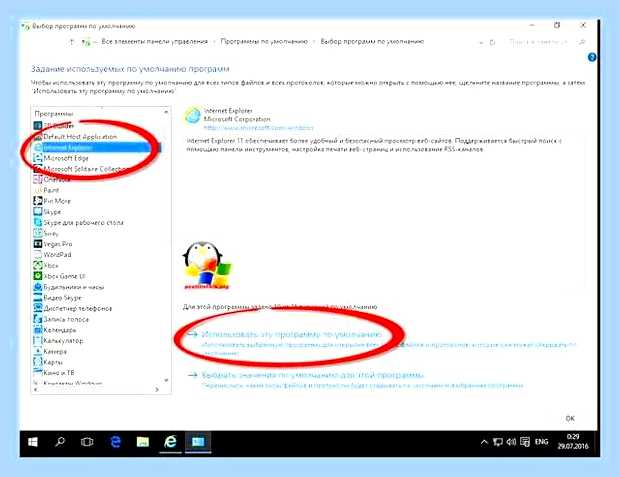Open Action Center notifications icon
The width and height of the screenshot is (620, 477).
525,442
